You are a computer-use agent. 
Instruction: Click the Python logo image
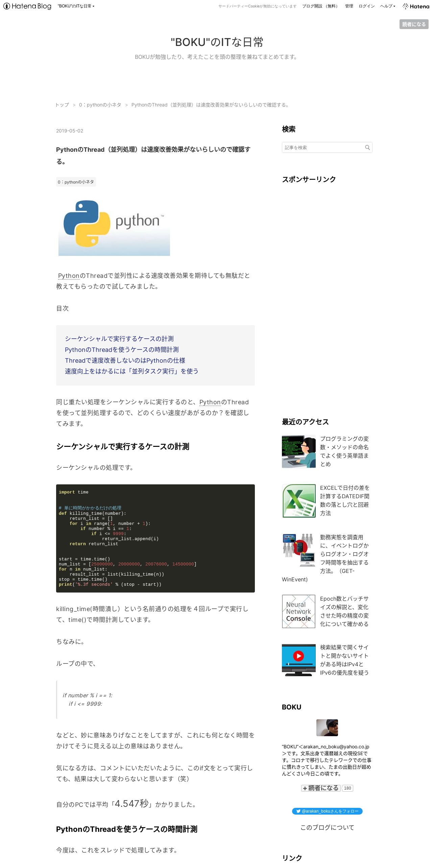pyautogui.click(x=114, y=227)
